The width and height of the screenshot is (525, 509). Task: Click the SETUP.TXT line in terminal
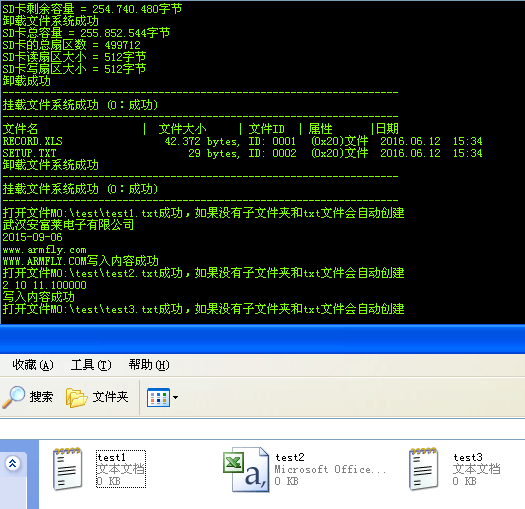[x=242, y=153]
